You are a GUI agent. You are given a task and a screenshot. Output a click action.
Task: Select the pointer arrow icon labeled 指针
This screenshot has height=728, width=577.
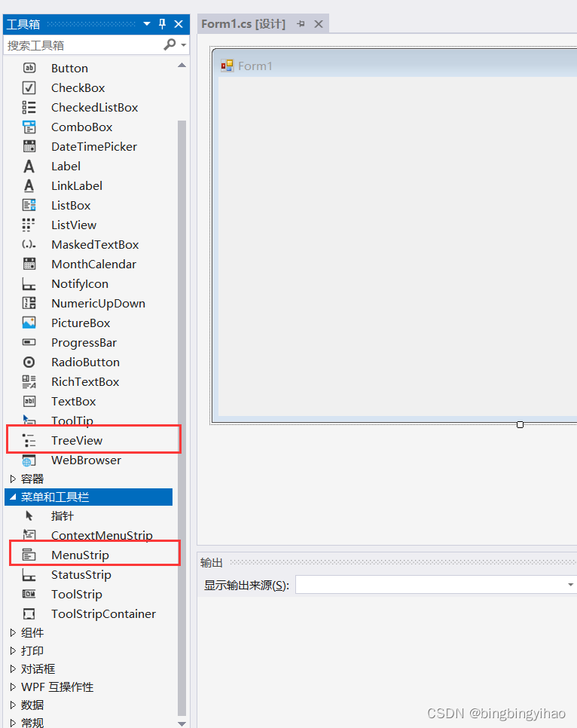tap(29, 515)
